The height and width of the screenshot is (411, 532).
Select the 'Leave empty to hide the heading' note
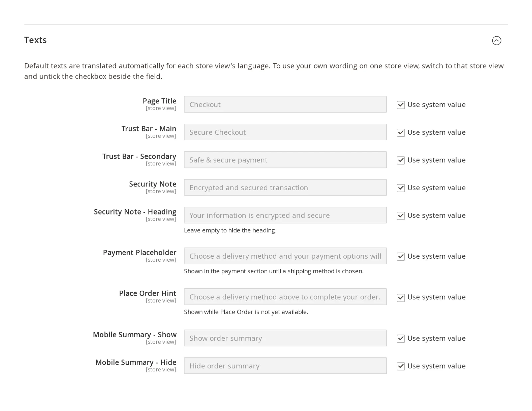click(230, 230)
